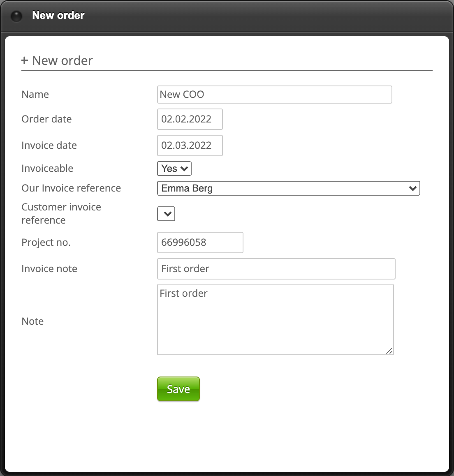
Task: Focus the Invoice note text field
Action: coord(276,269)
